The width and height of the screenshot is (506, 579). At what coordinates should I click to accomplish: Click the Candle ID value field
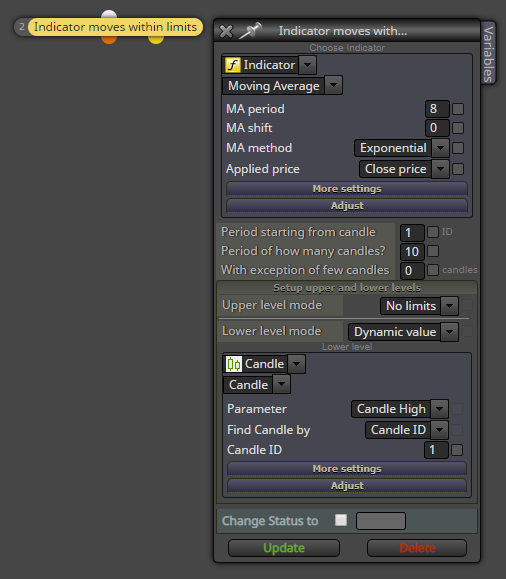pyautogui.click(x=436, y=450)
